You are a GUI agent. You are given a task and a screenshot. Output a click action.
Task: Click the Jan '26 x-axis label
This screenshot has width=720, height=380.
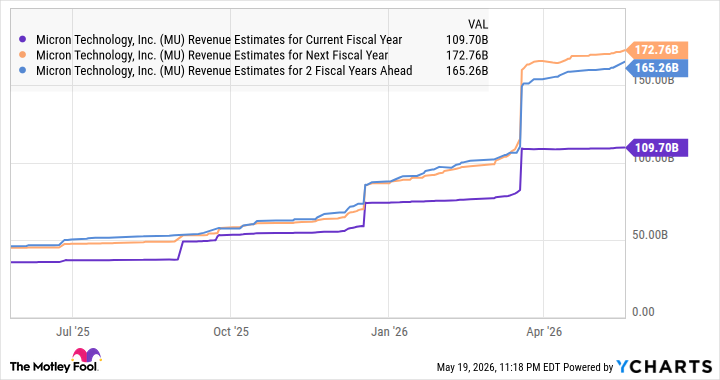[x=389, y=332]
